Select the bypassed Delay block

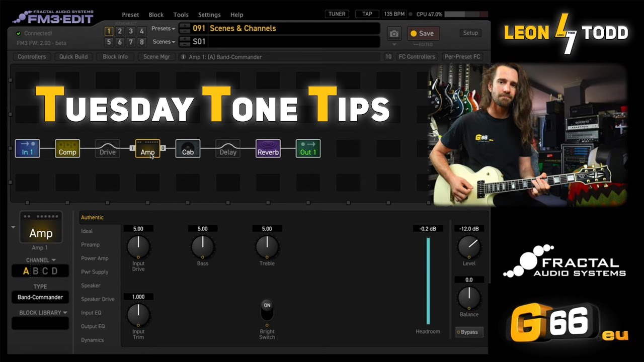[228, 148]
